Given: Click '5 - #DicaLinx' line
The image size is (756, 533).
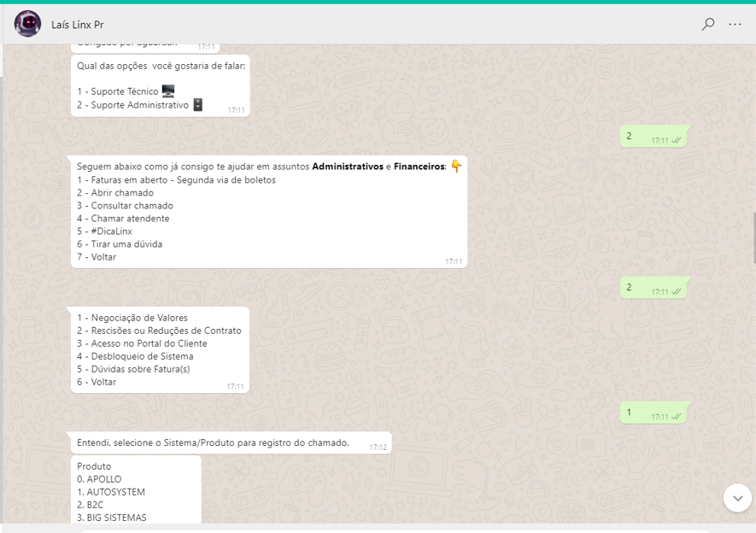Looking at the screenshot, I should 104,231.
